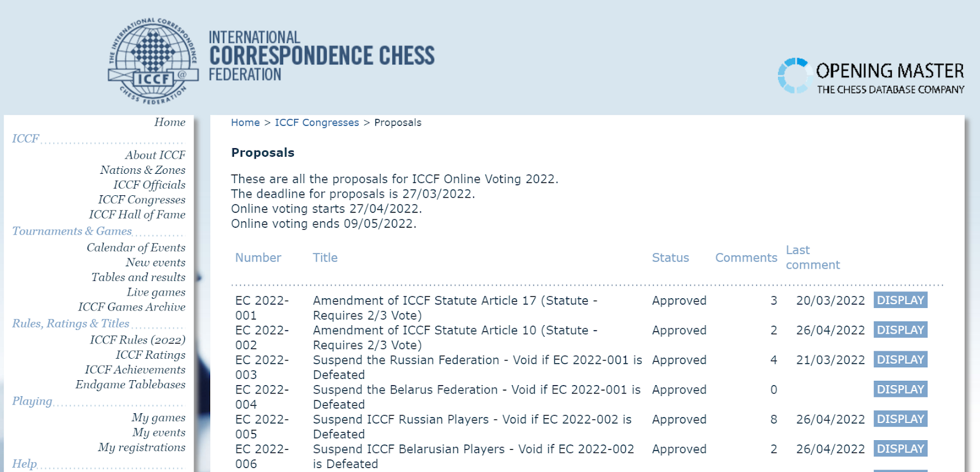Open ICCF Rules (2022) link
This screenshot has width=980, height=472.
tap(138, 340)
